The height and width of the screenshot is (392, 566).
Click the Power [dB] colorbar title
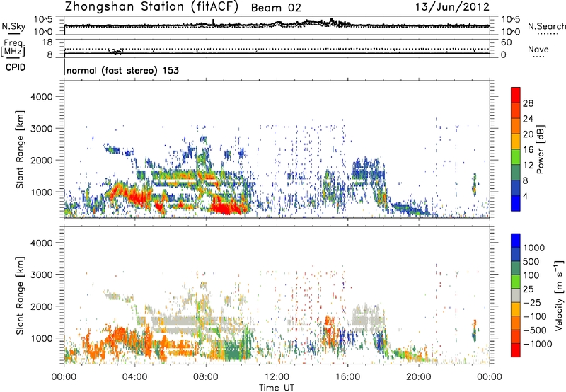(541, 149)
